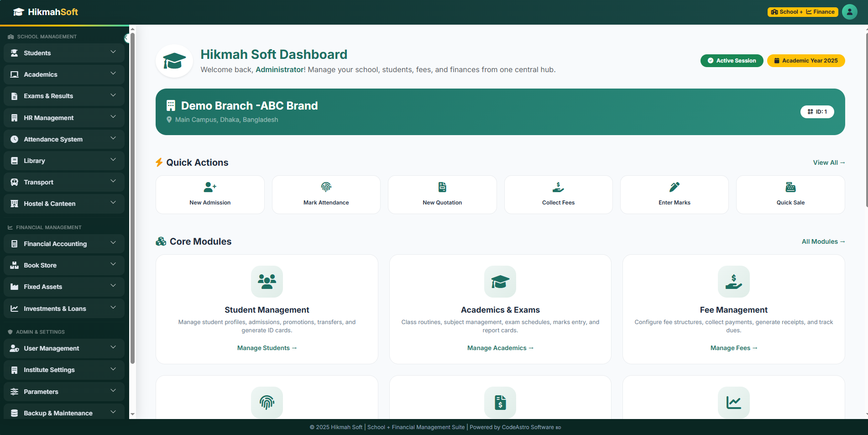Click the sidebar vertical scrollbar
The image size is (868, 435).
(x=132, y=198)
